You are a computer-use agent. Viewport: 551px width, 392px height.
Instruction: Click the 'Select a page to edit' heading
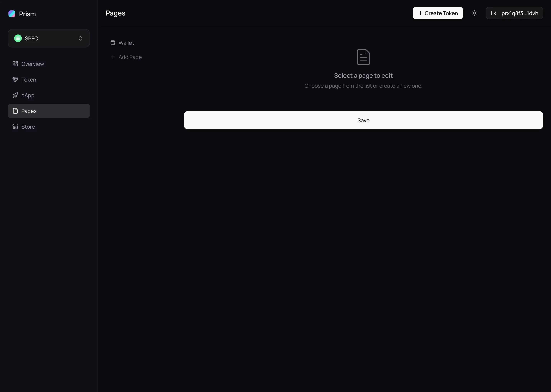click(363, 76)
